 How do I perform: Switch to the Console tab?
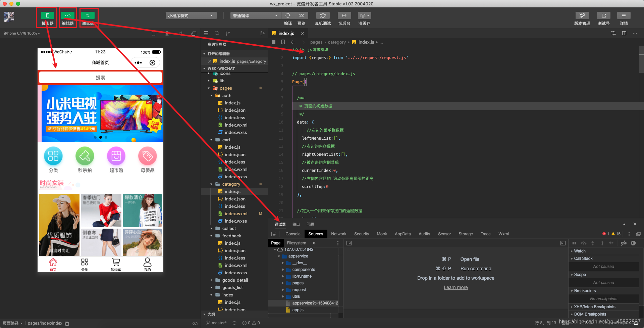pos(293,234)
